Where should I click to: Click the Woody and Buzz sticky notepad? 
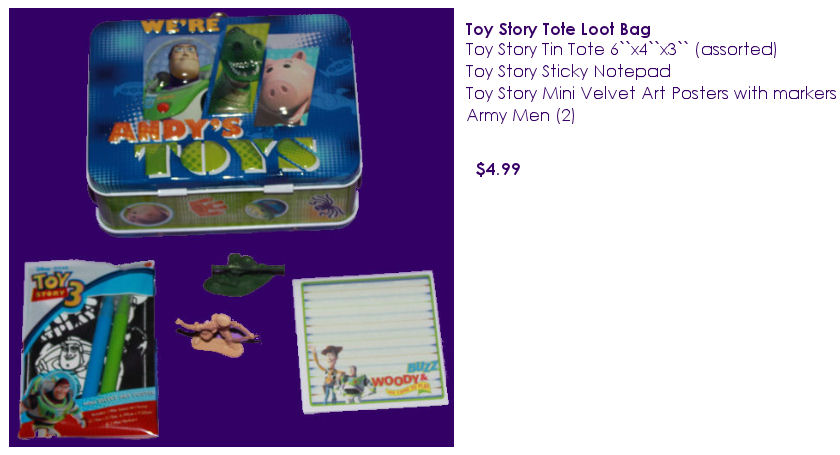click(x=370, y=342)
